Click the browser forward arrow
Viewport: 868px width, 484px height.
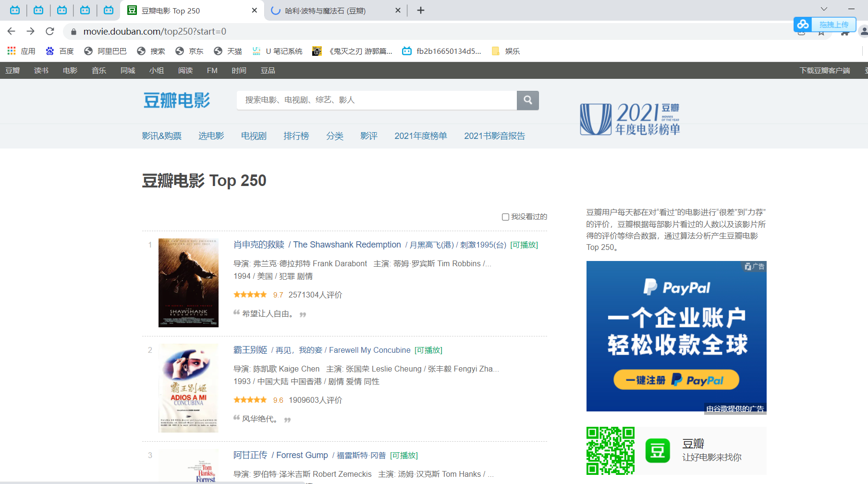coord(31,31)
